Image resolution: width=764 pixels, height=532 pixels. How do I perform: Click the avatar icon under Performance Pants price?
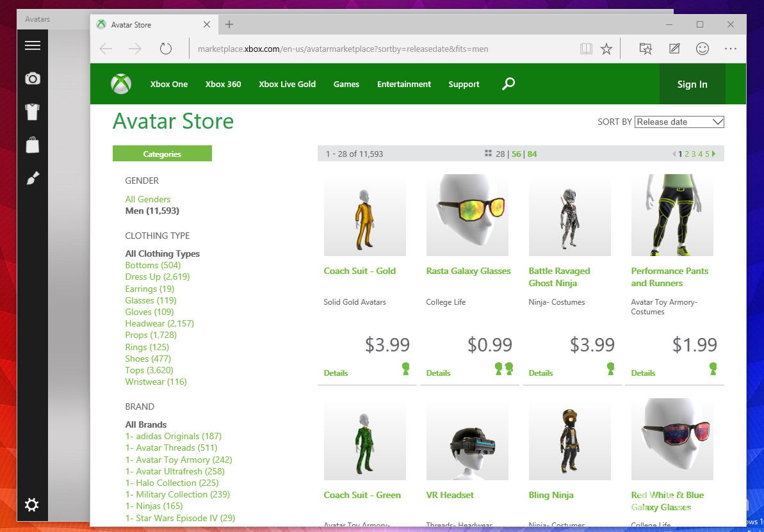[713, 369]
